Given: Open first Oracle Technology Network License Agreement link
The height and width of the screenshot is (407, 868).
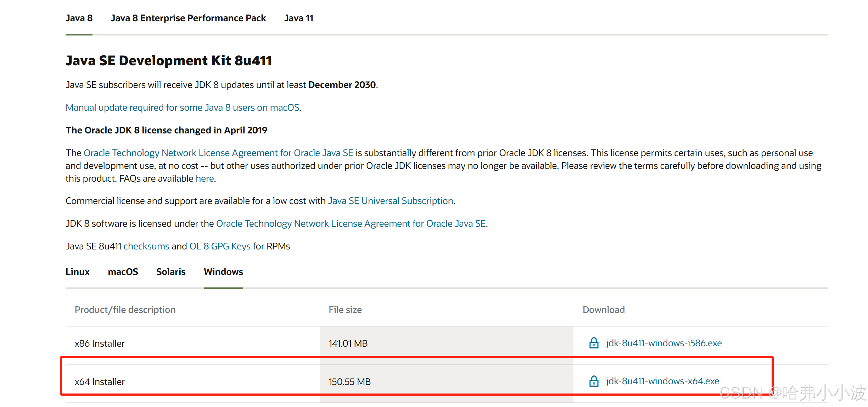Looking at the screenshot, I should click(218, 153).
